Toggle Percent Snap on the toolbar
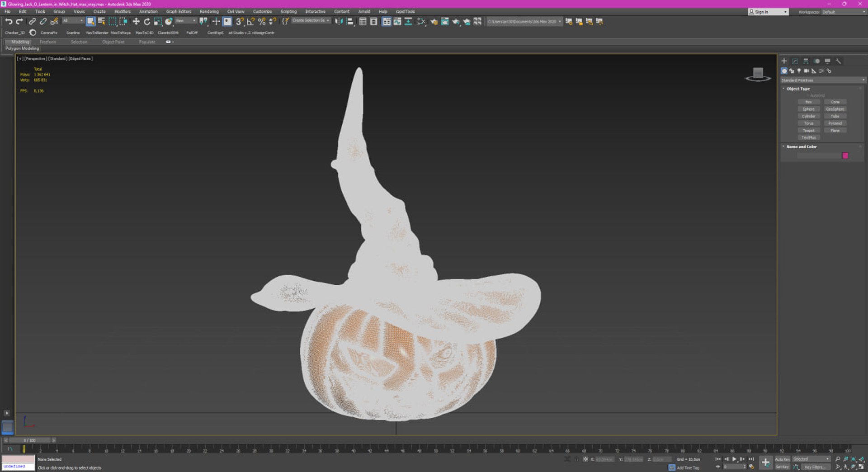 point(261,21)
